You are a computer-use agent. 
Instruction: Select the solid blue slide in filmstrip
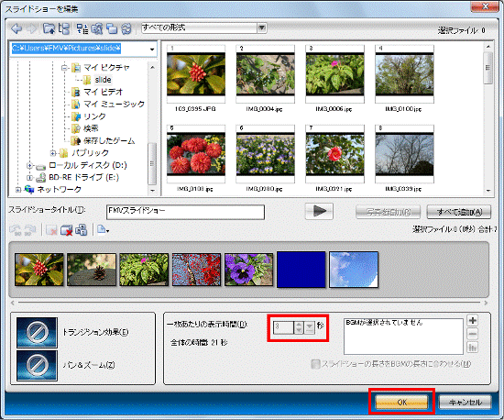tap(301, 270)
